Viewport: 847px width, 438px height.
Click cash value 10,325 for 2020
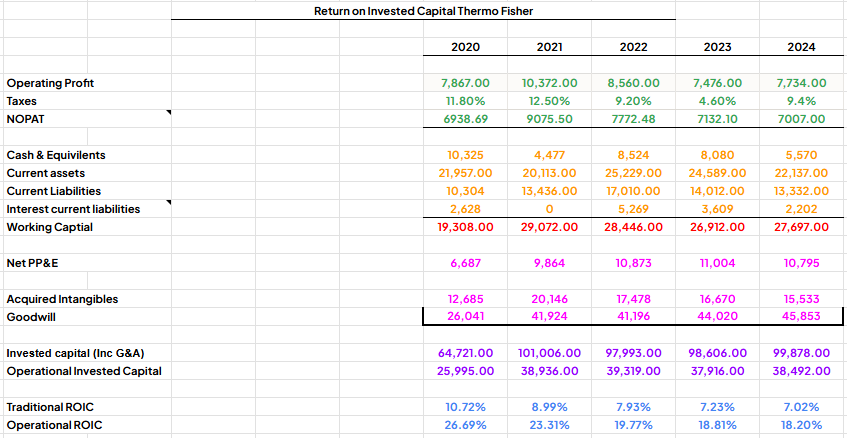465,155
